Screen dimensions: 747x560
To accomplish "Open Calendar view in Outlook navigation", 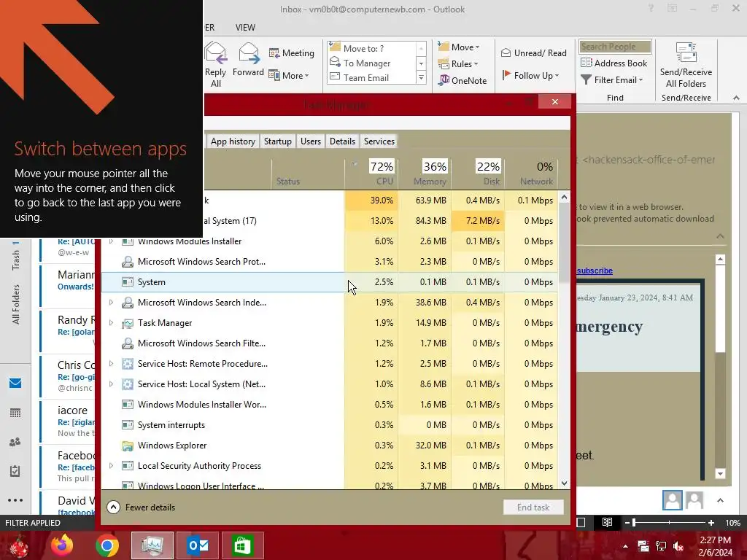I will tap(15, 413).
